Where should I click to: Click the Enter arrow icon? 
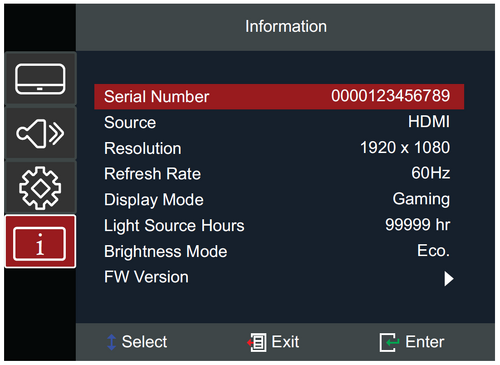coord(389,342)
